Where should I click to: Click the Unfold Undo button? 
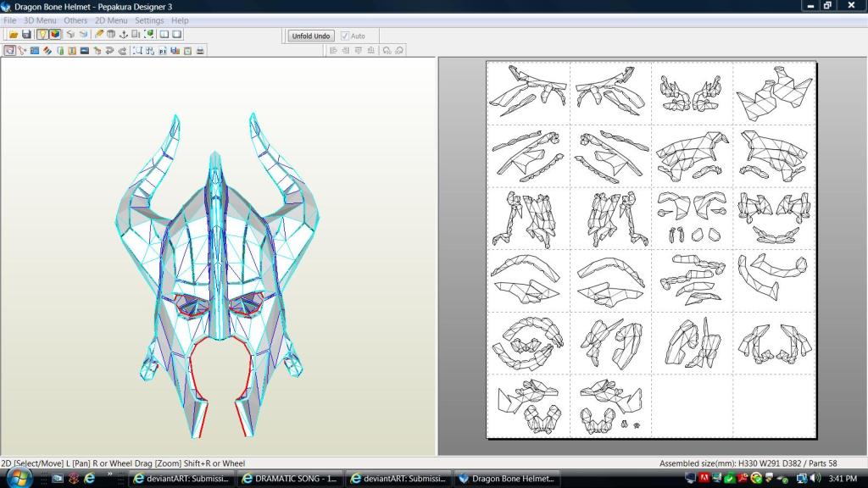pos(310,36)
